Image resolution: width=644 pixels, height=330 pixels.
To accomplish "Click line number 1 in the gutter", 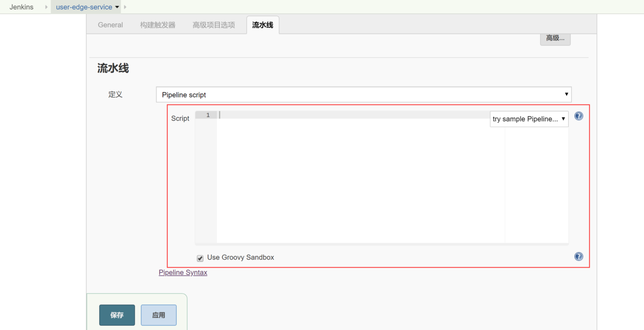I will point(207,115).
